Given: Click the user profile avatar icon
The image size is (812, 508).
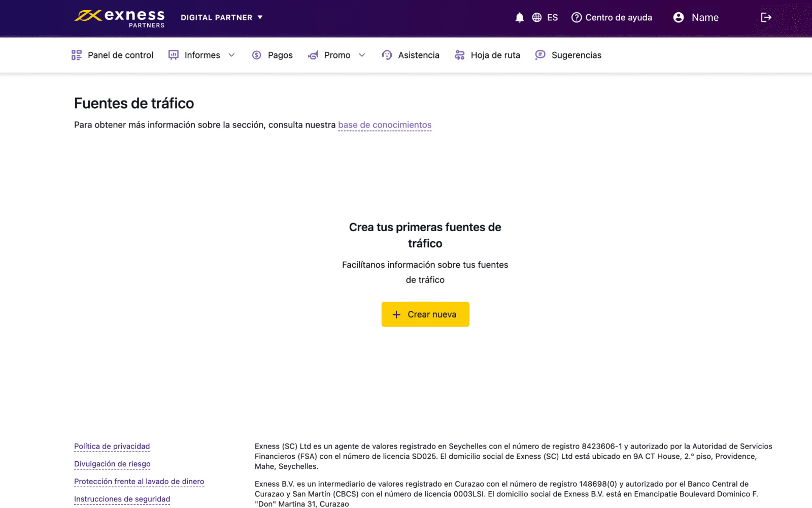Looking at the screenshot, I should 679,18.
